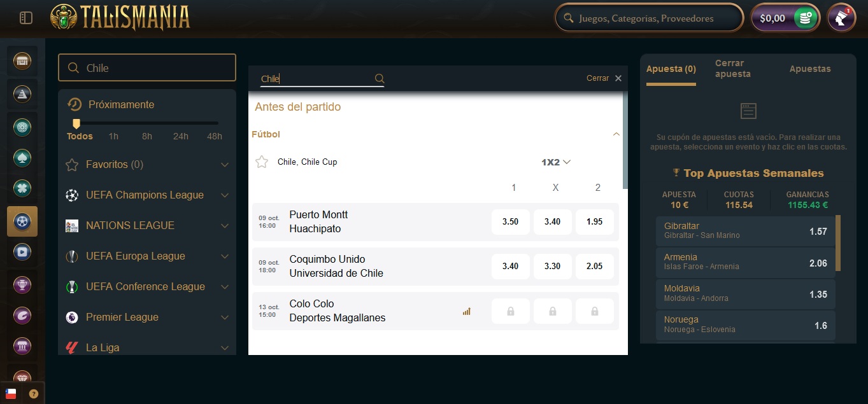Open the 1X2 market dropdown

pos(555,162)
